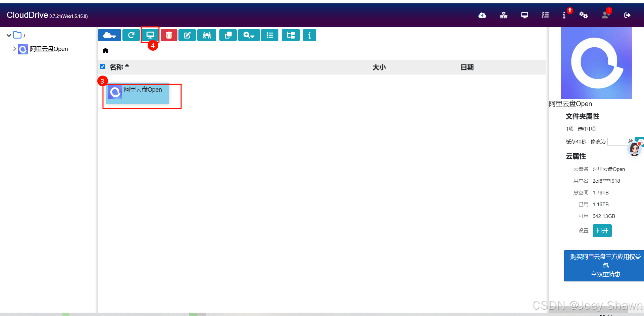
Task: Select 阿里云盘Open in the sidebar tree
Action: coord(49,49)
